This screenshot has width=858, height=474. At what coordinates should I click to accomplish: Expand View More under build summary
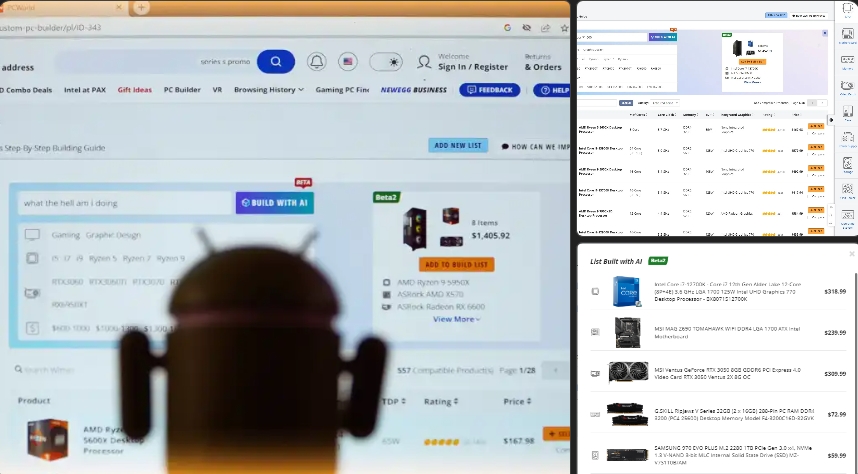456,319
